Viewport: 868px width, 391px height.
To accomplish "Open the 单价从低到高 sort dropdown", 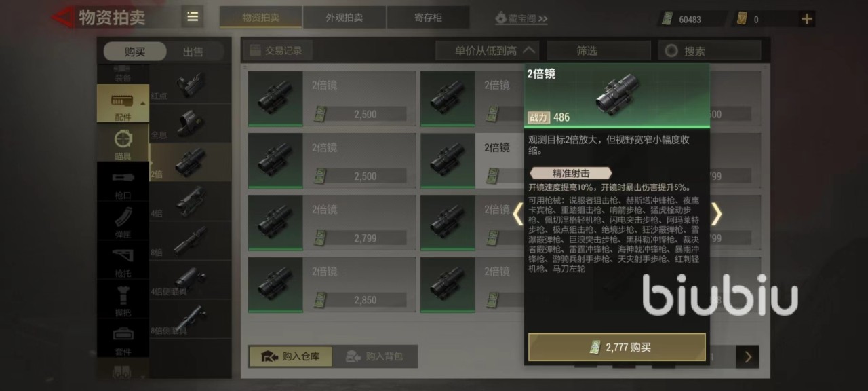I will tap(487, 50).
